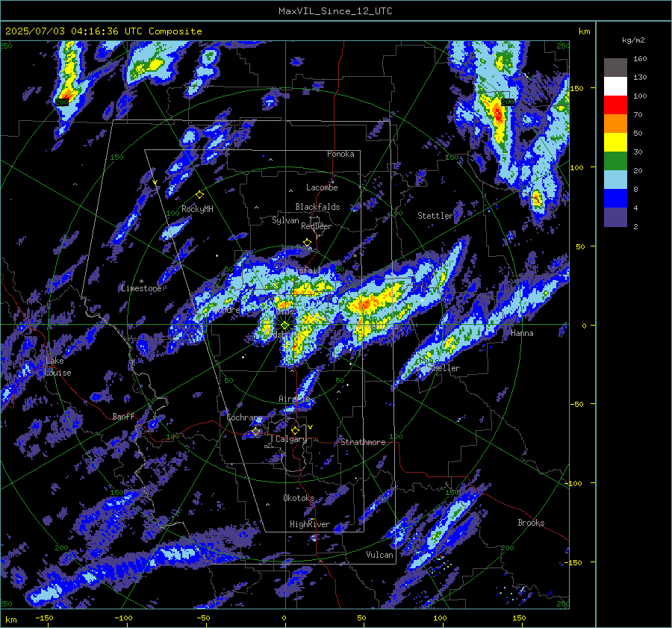
Task: Select the red legend color swatch
Action: [615, 105]
